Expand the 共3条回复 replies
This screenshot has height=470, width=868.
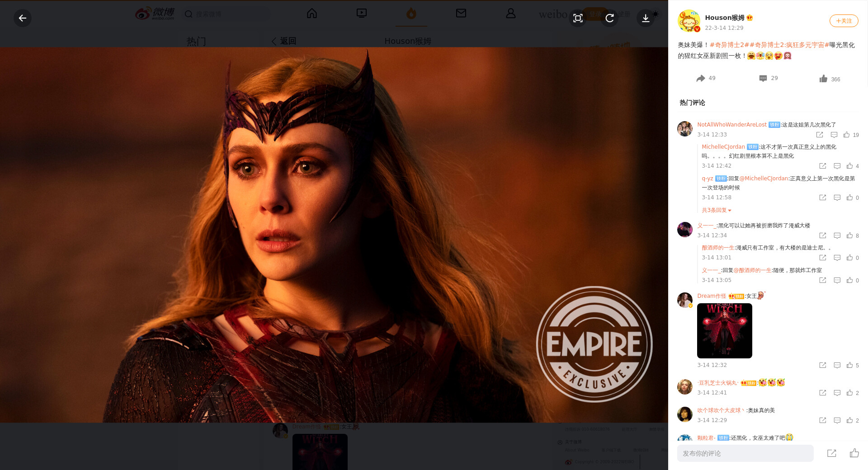716,210
